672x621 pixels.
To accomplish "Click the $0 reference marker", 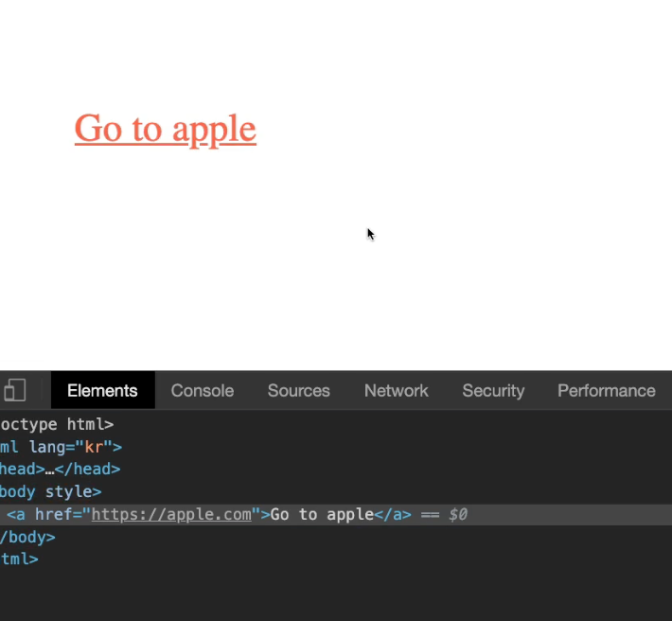I will (x=458, y=514).
